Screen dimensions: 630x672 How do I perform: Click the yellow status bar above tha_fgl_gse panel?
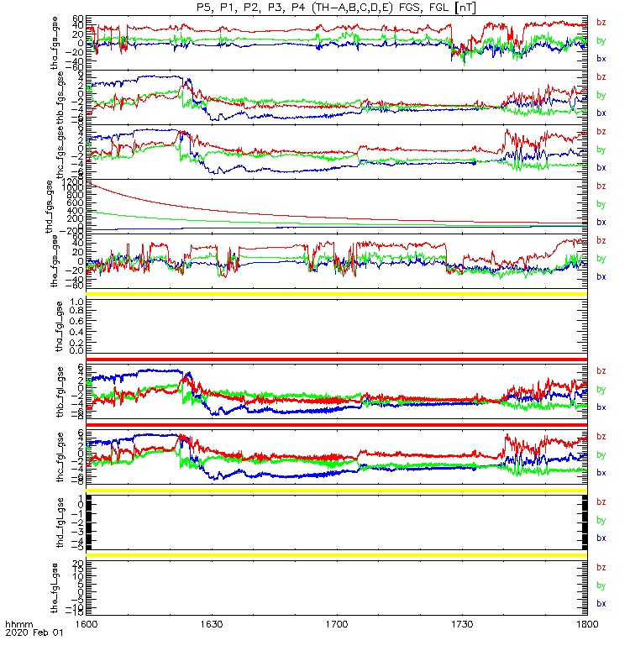click(x=337, y=294)
